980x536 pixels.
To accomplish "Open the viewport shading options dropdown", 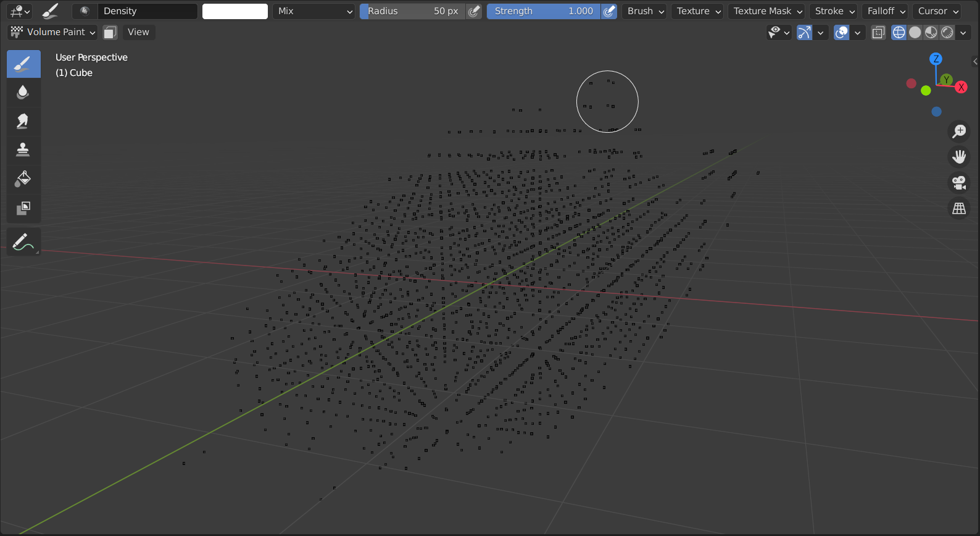I will (963, 32).
